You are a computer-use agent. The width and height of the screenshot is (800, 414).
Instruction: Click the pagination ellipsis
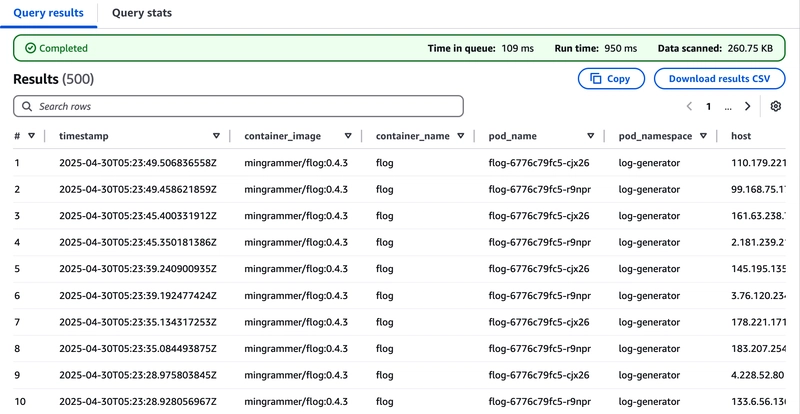pyautogui.click(x=728, y=107)
